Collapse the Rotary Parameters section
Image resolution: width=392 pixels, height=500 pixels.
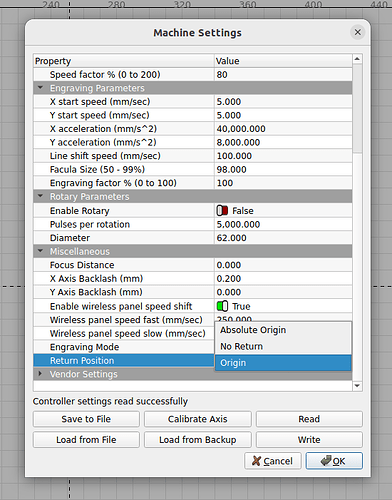point(40,196)
